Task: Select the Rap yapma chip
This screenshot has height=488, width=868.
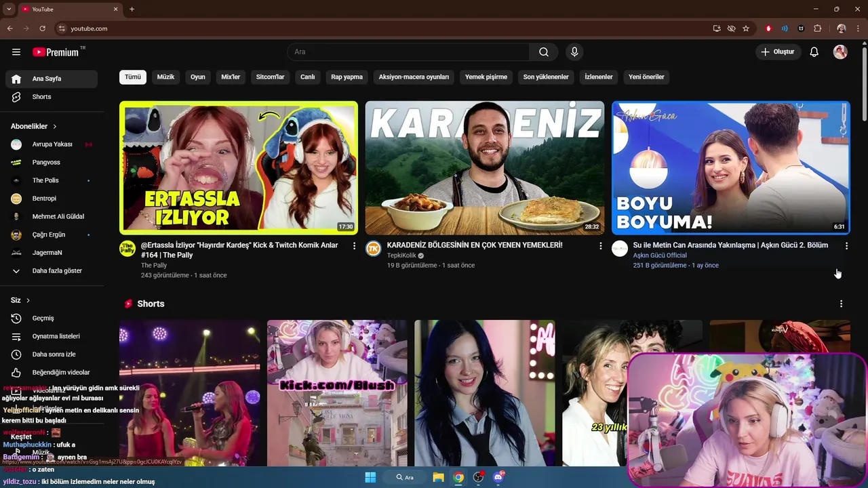Action: [x=347, y=77]
